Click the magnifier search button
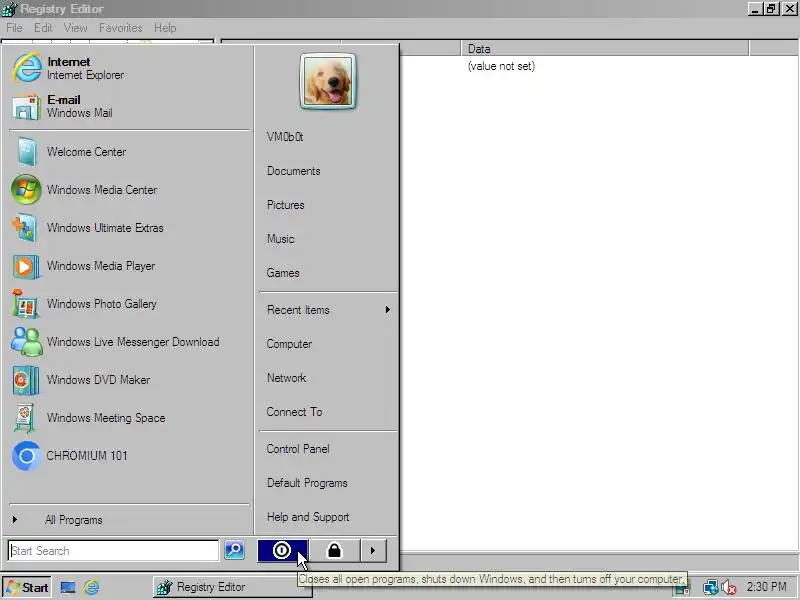The image size is (800, 600). click(x=234, y=550)
